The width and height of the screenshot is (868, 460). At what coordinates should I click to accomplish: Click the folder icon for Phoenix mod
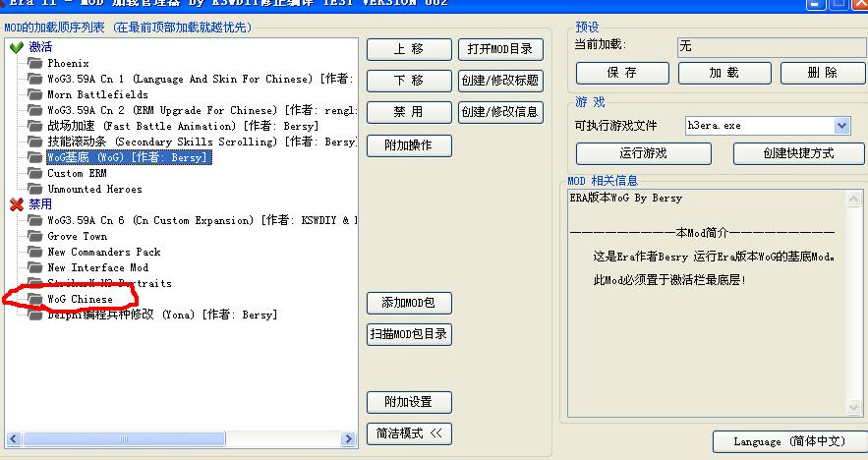pyautogui.click(x=35, y=63)
